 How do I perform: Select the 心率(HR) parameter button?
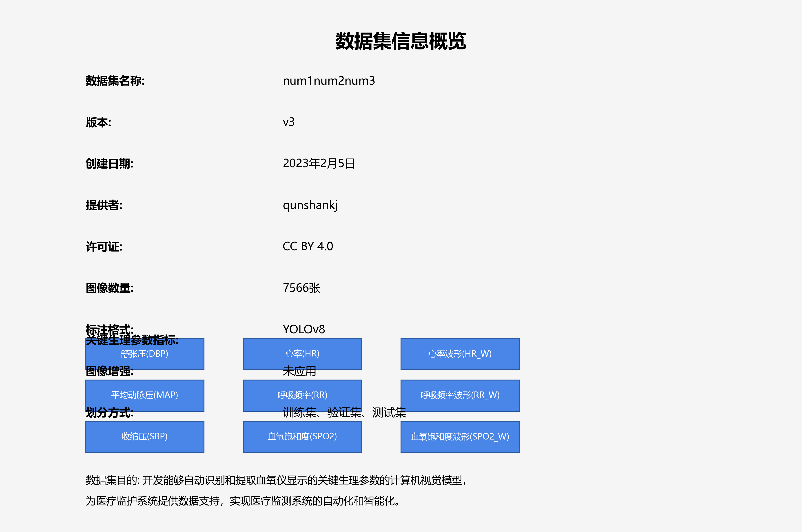pyautogui.click(x=302, y=354)
